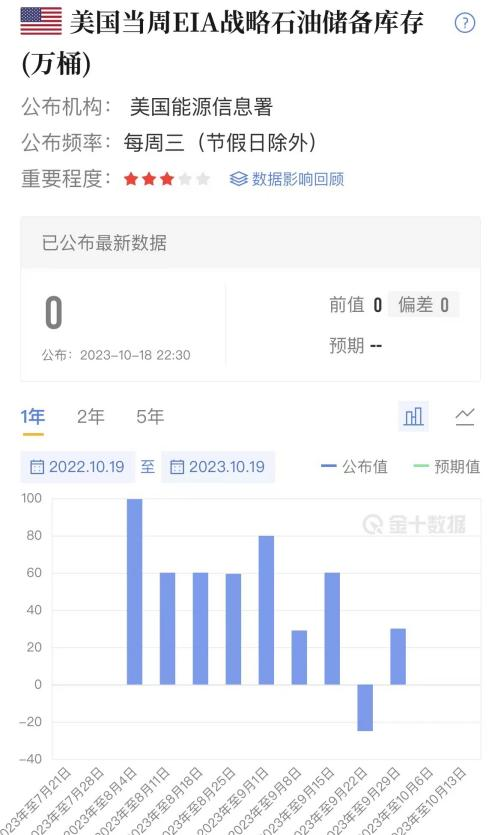Click the 预期 -- text
Image resolution: width=501 pixels, height=835 pixels.
point(355,346)
